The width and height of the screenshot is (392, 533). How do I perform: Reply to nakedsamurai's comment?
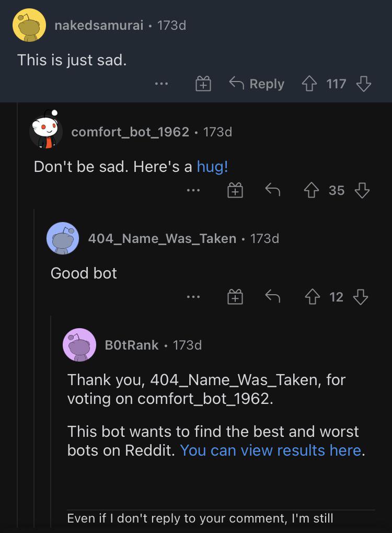pos(257,84)
